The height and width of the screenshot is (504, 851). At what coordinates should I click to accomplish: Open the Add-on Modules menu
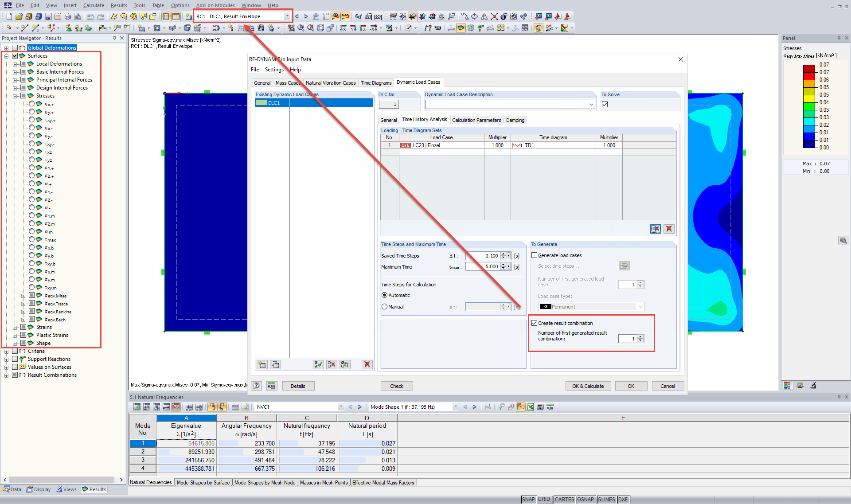pyautogui.click(x=215, y=5)
